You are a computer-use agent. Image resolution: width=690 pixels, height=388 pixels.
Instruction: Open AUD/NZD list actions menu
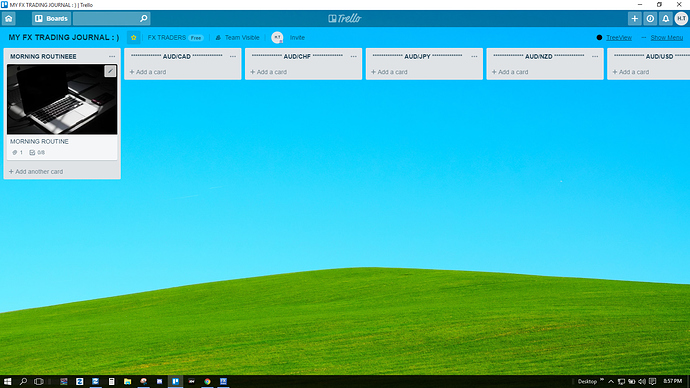(x=595, y=56)
